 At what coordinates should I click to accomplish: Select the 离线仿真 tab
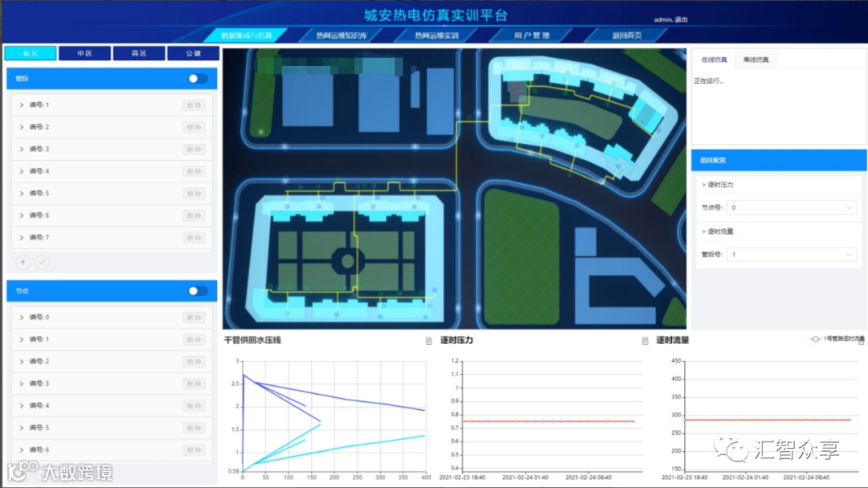755,59
